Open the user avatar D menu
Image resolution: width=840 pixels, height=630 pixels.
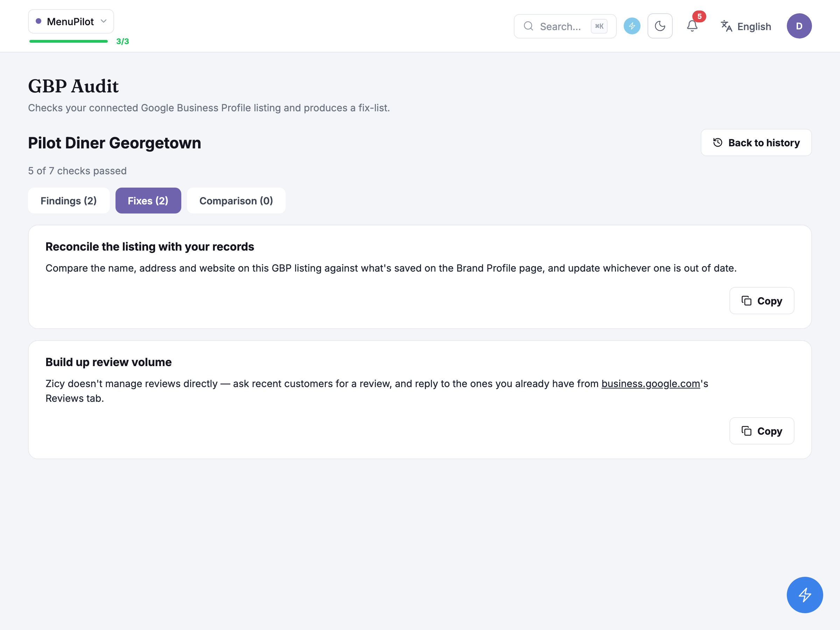[x=799, y=26]
